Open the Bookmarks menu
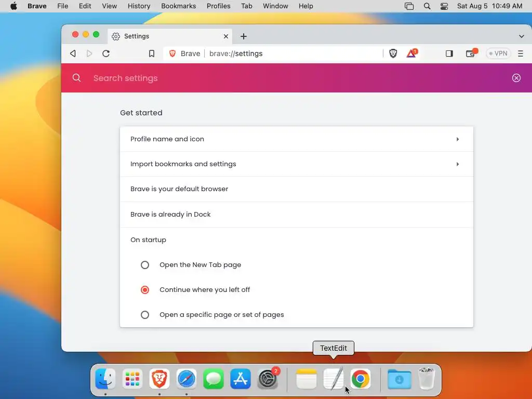 pyautogui.click(x=179, y=6)
